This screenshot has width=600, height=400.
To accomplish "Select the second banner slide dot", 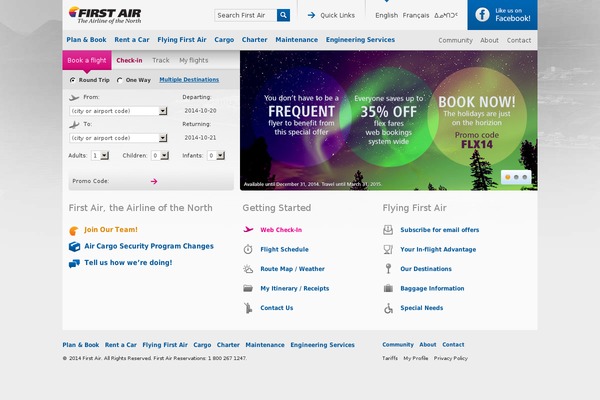I will [516, 177].
